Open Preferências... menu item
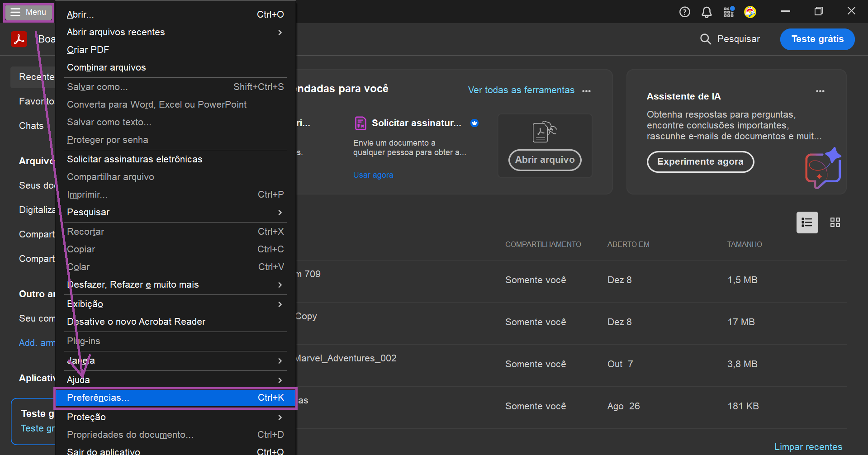The height and width of the screenshot is (455, 868). (x=175, y=398)
